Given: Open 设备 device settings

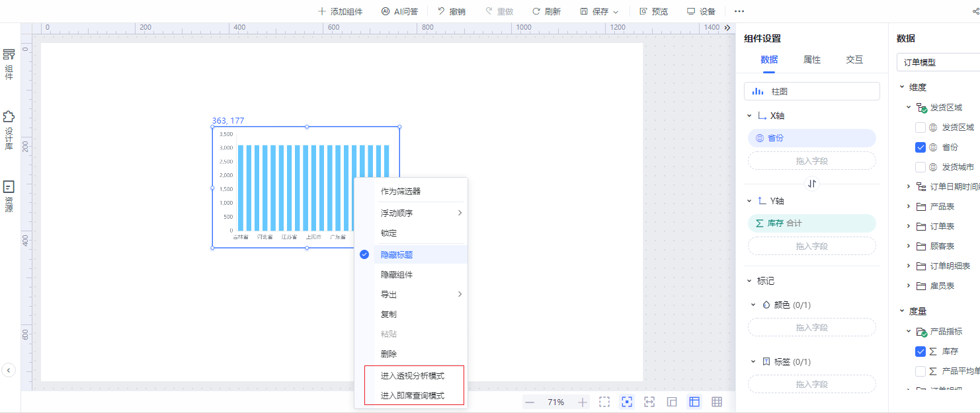Looking at the screenshot, I should click(x=701, y=11).
